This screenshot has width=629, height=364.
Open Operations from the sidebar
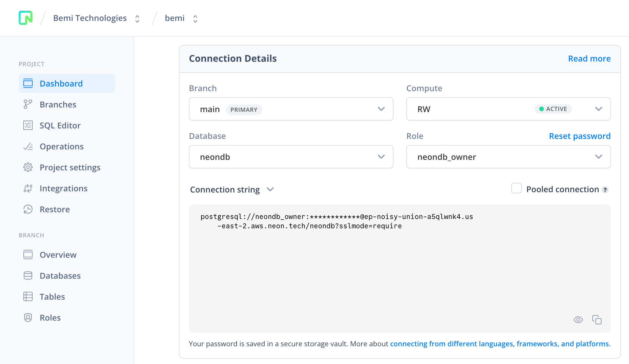(x=62, y=146)
